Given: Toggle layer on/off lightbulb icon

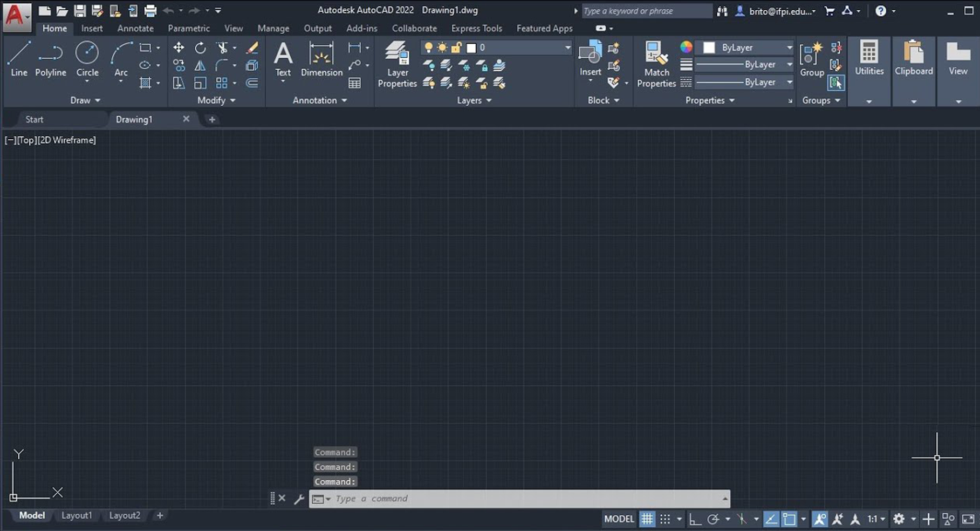Looking at the screenshot, I should click(428, 47).
